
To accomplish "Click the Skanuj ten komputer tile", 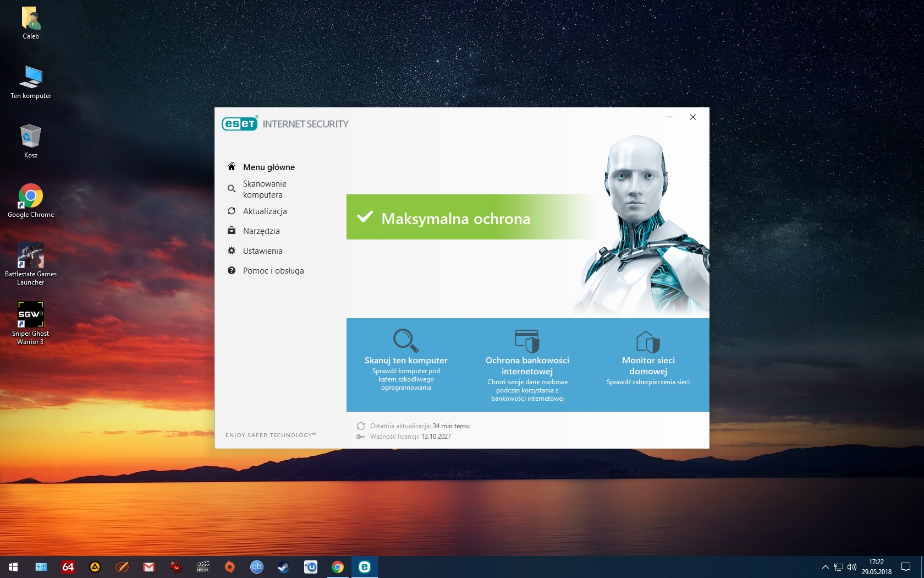I will 406,364.
